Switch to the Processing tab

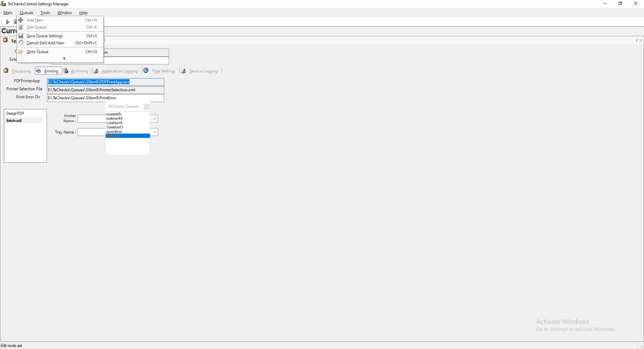click(x=18, y=71)
